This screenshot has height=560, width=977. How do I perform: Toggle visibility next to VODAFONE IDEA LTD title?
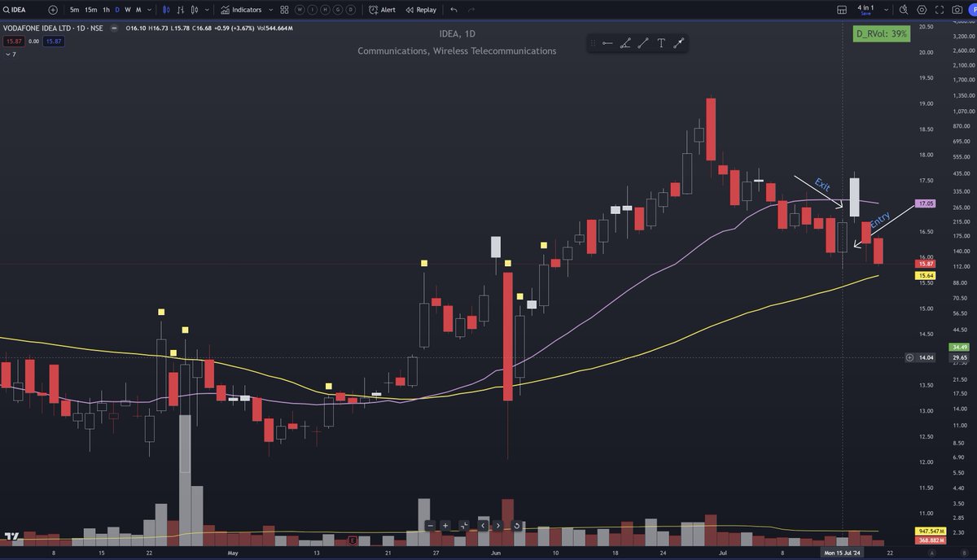coord(114,28)
